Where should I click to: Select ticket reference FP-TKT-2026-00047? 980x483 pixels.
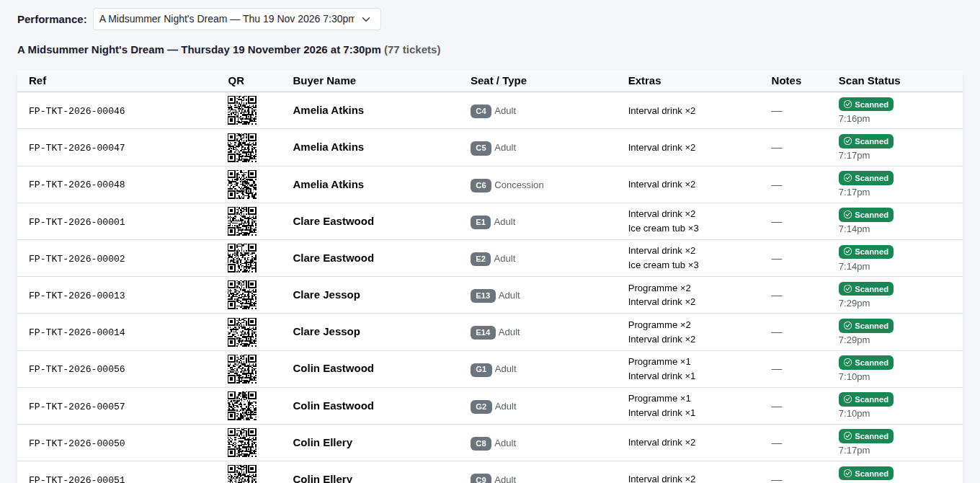click(77, 148)
